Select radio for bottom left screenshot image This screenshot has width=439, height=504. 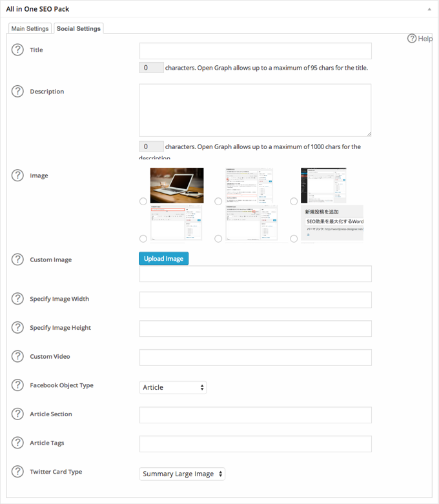(x=143, y=239)
